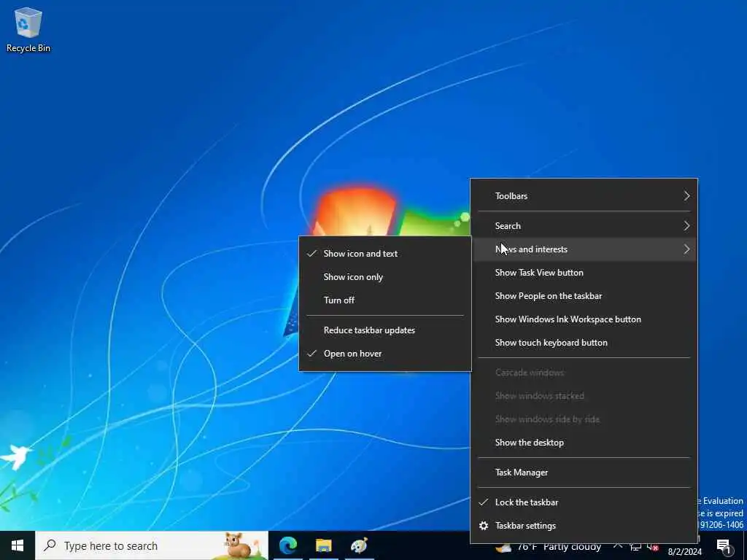This screenshot has width=747, height=560.
Task: Open the Action Center notification icon
Action: (724, 546)
